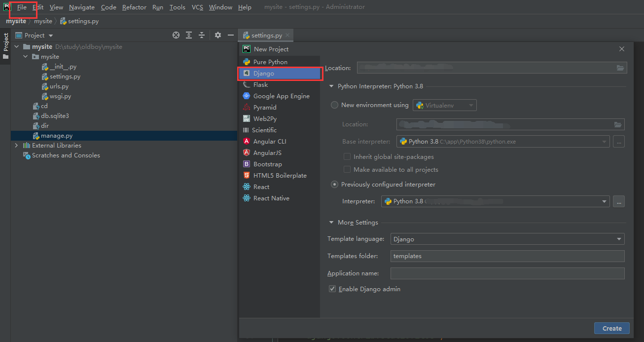Open Project panel settings gear
The image size is (644, 342).
coord(218,35)
